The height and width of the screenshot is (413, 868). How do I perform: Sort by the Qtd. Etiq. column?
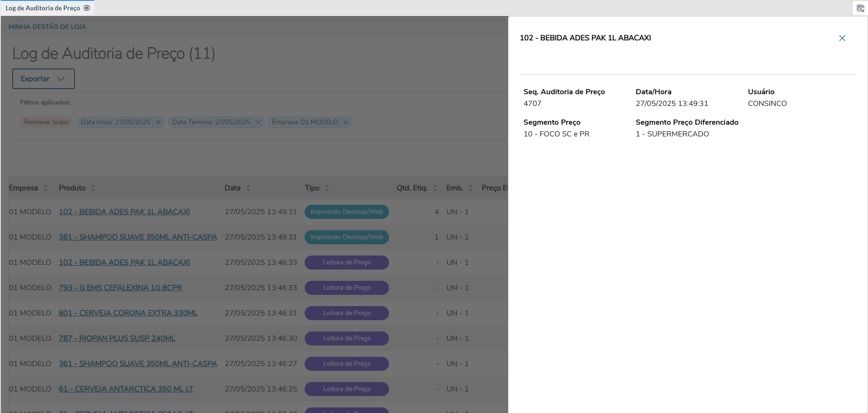[x=435, y=188]
